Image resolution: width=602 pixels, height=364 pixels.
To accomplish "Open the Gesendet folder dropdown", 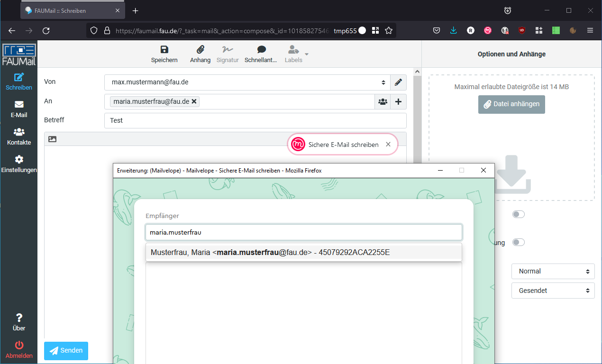I will [553, 291].
